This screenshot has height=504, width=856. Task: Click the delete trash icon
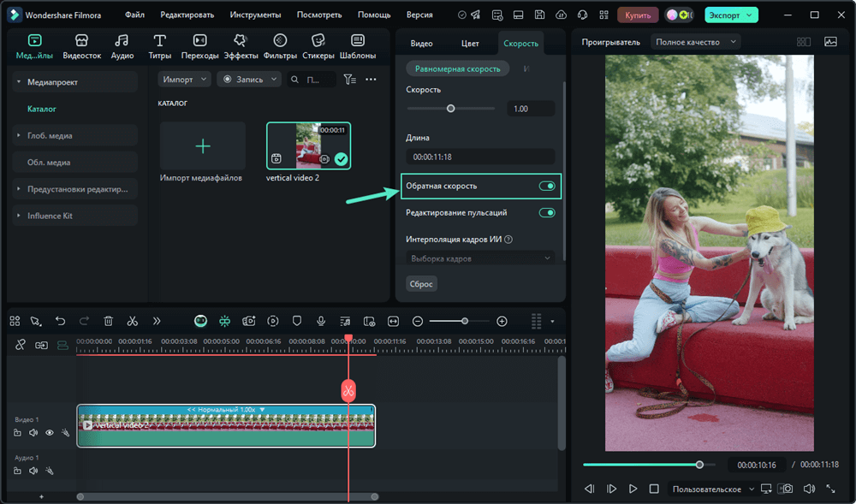[x=108, y=321]
